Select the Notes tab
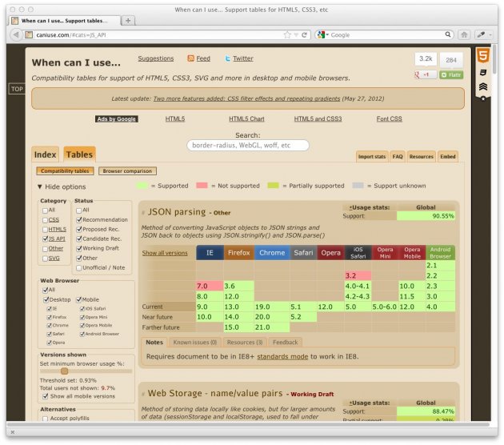This screenshot has width=504, height=445. click(154, 343)
